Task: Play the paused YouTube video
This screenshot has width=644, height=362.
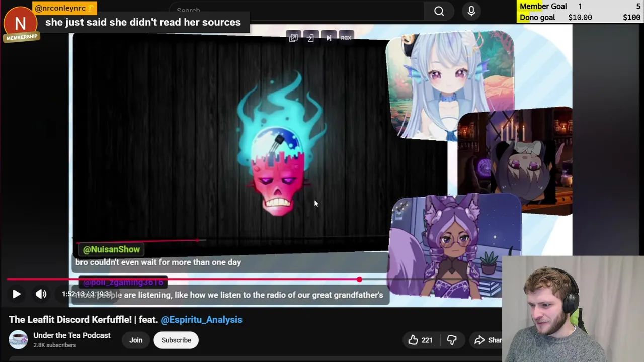Action: (16, 294)
